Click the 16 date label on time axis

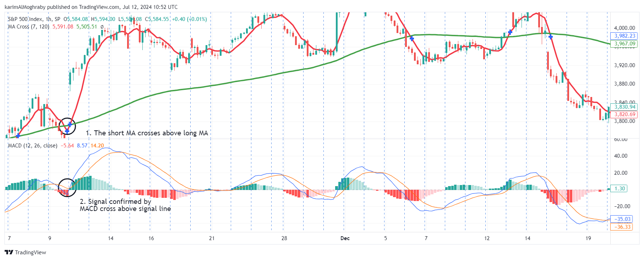[151, 238]
